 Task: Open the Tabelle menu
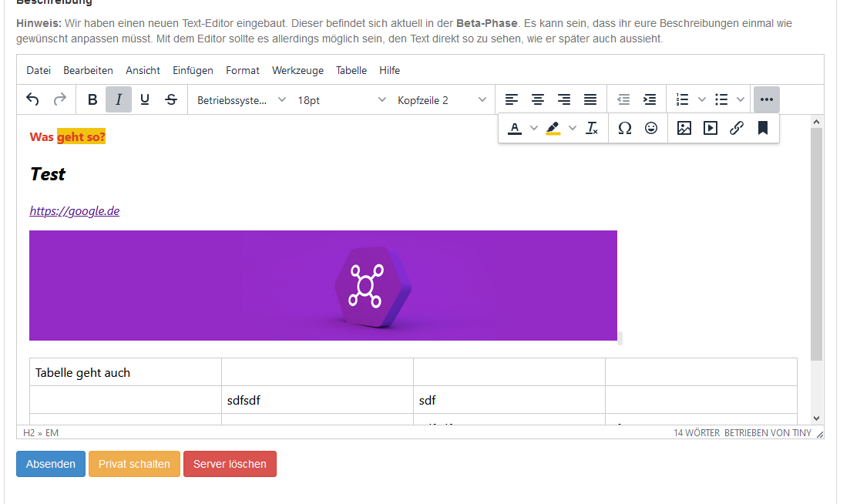(351, 70)
